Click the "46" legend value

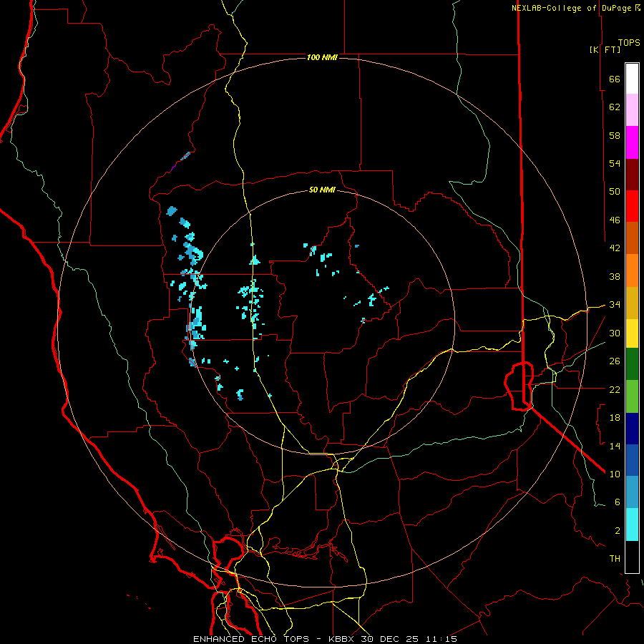pyautogui.click(x=615, y=220)
